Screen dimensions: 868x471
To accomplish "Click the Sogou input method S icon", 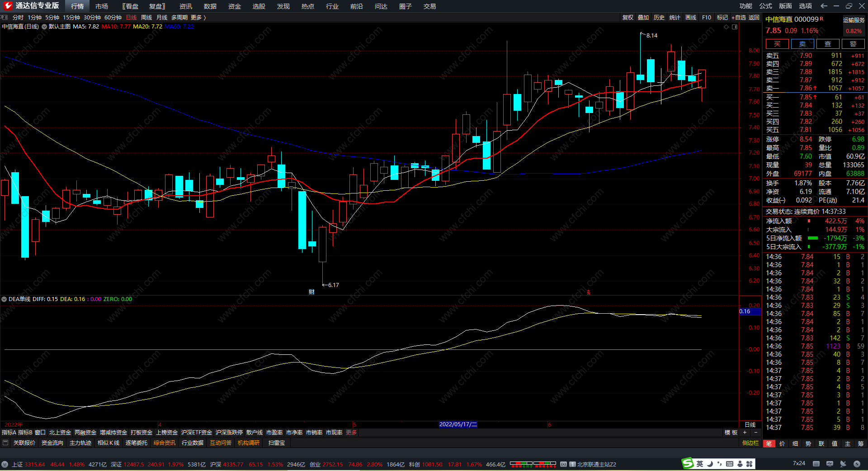I will point(688,463).
